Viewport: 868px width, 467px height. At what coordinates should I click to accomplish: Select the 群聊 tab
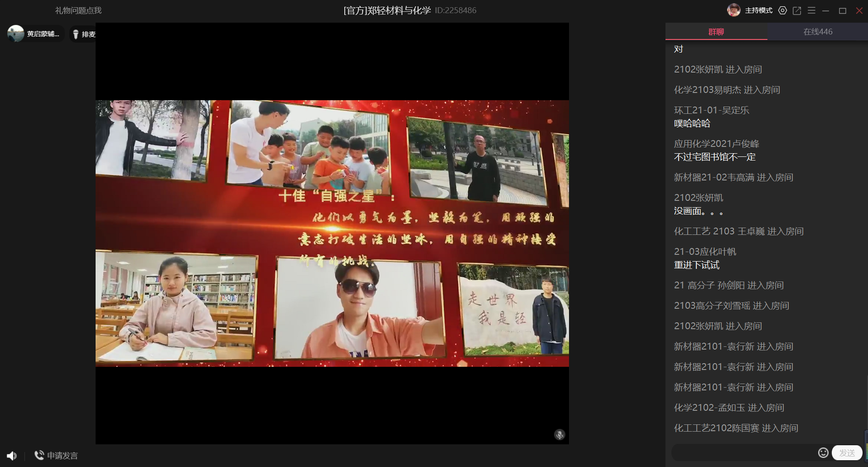point(716,32)
